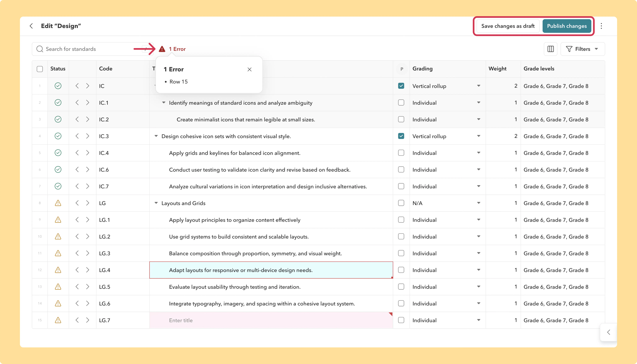Click the warning status icon for LG

pyautogui.click(x=58, y=203)
